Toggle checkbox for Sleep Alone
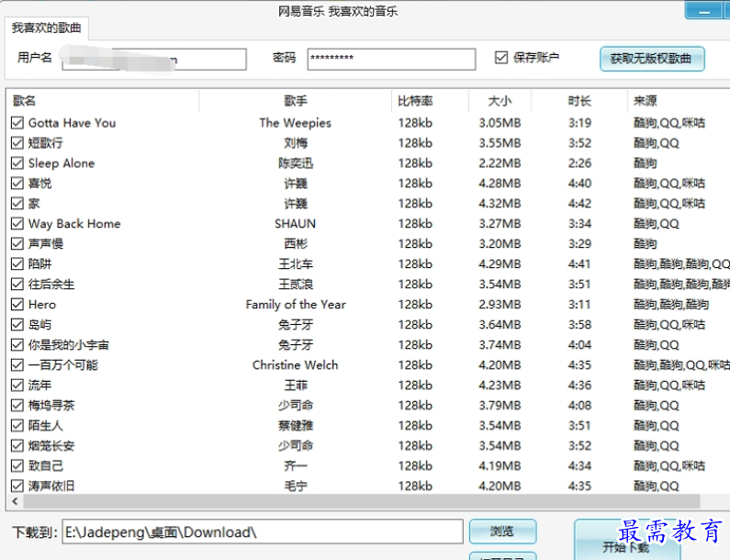Viewport: 730px width, 560px height. 17,162
